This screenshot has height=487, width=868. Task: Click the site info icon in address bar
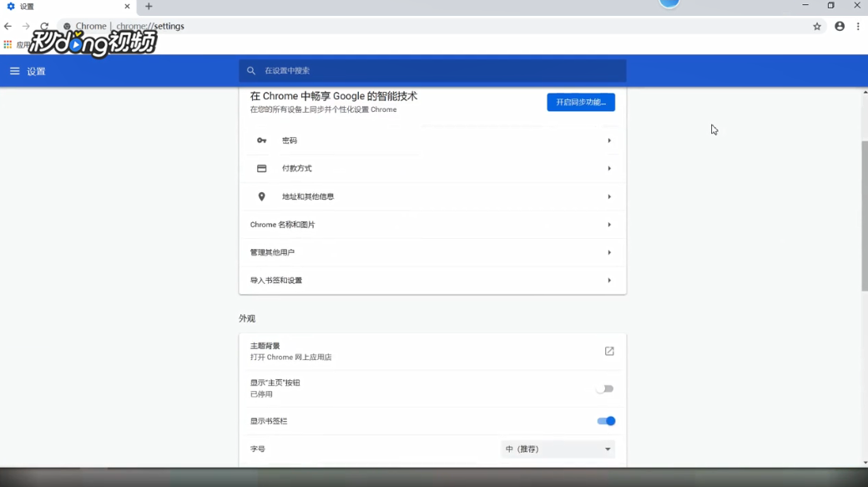(x=67, y=26)
